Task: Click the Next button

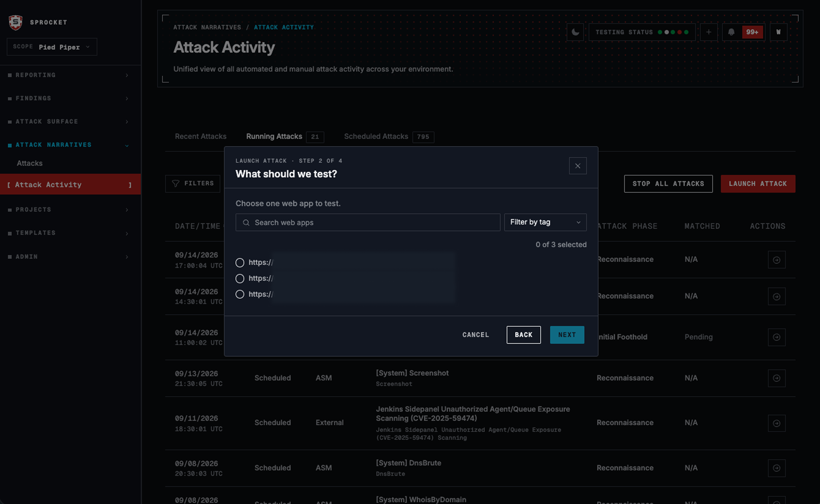Action: point(567,335)
